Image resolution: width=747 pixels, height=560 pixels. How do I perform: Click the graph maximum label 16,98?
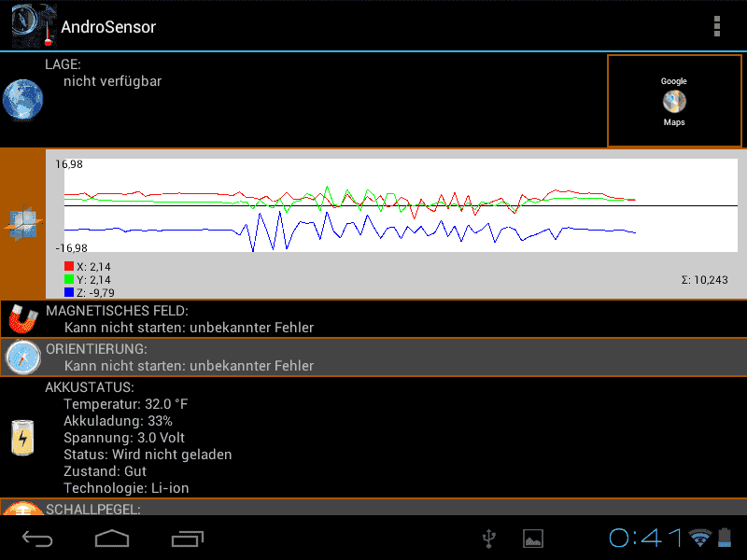[69, 164]
